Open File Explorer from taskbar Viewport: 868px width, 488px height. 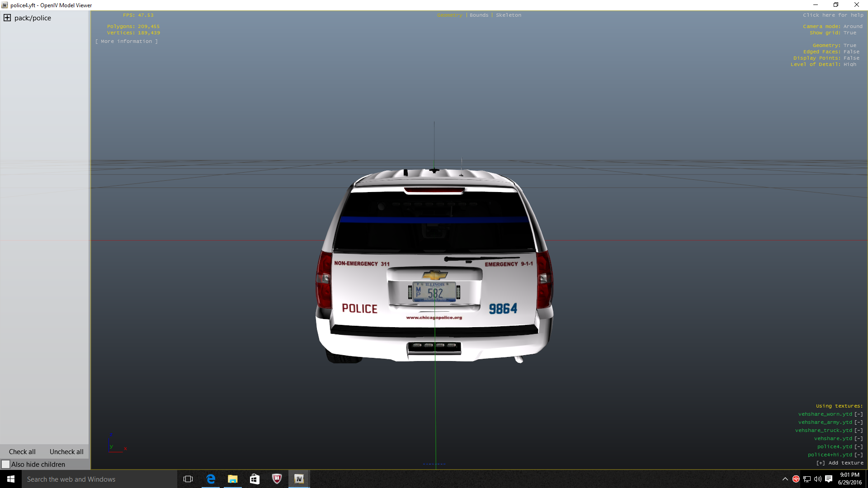pyautogui.click(x=233, y=479)
